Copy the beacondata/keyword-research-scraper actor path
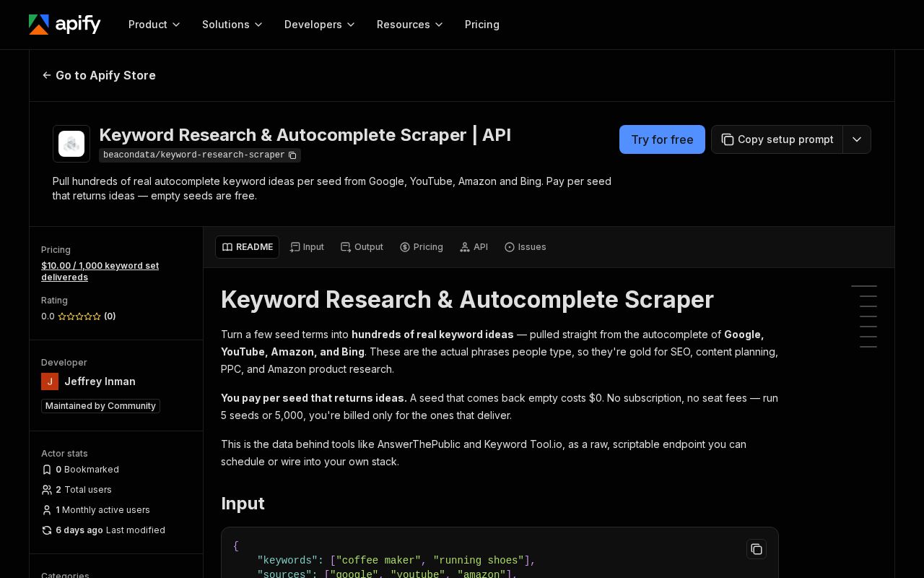 (292, 155)
